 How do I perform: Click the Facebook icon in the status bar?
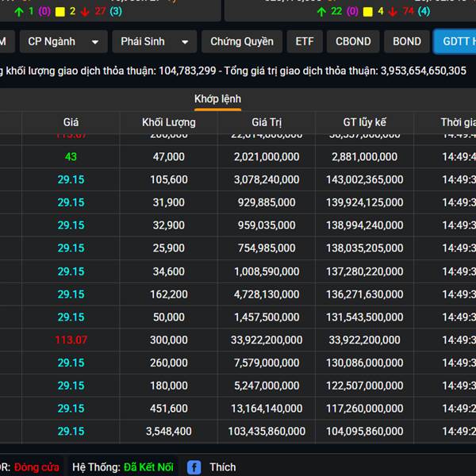click(x=194, y=467)
